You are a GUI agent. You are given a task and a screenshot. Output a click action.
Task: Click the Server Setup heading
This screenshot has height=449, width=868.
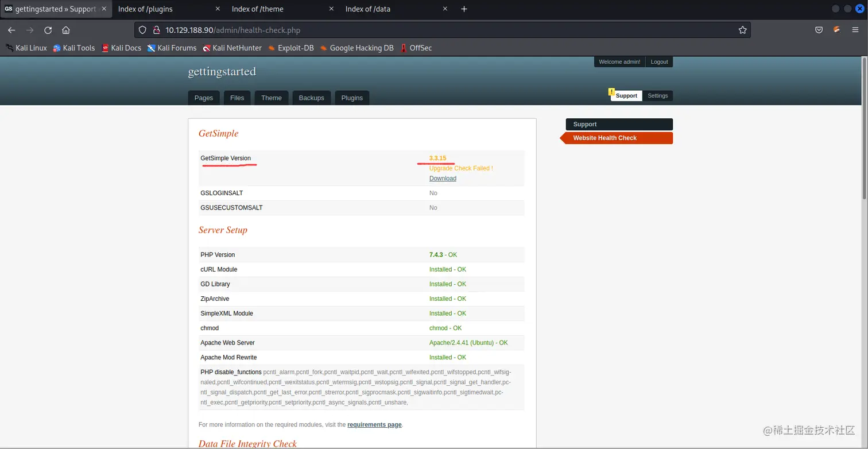(x=223, y=230)
